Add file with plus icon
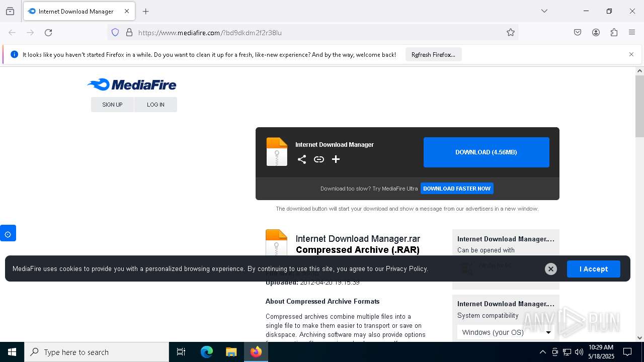Screen dimensions: 644x362 pyautogui.click(x=336, y=159)
